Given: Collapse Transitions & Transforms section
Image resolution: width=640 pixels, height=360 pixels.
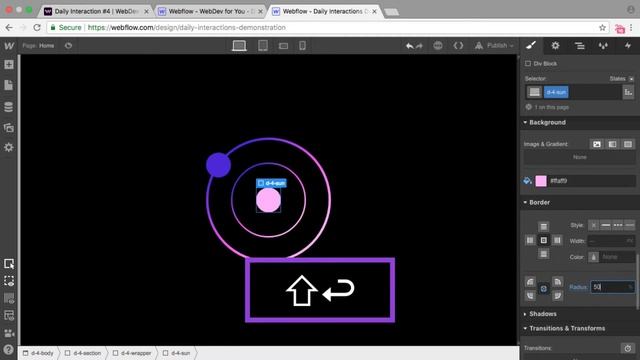Looking at the screenshot, I should tap(564, 329).
